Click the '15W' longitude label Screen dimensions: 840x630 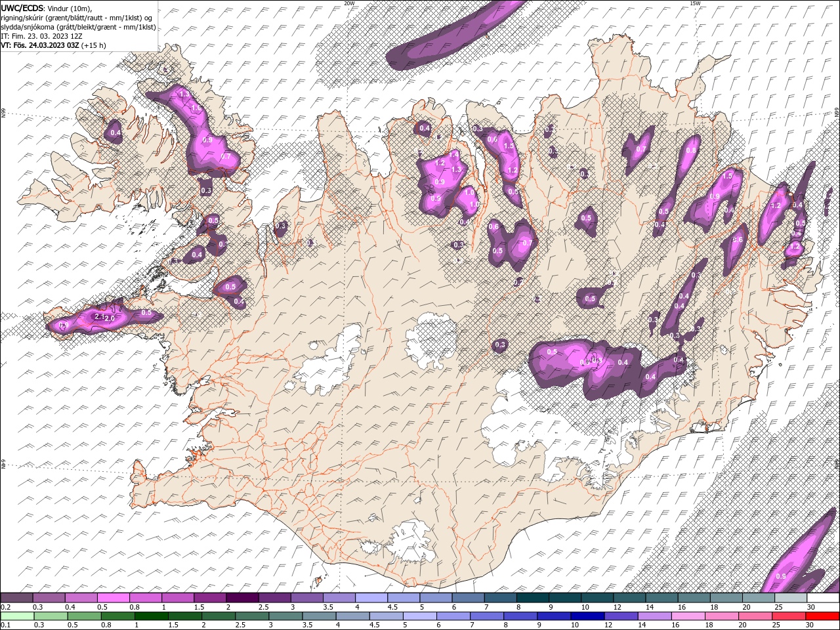click(x=694, y=3)
